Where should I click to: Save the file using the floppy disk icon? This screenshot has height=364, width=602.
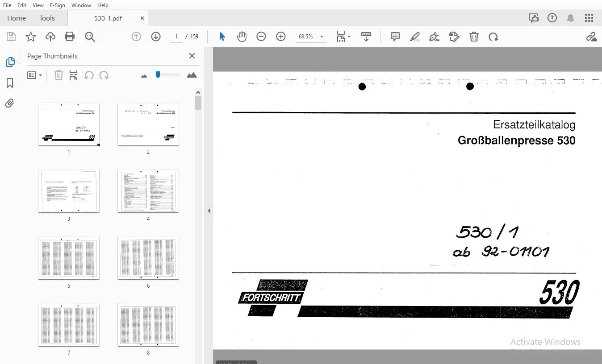(x=11, y=37)
